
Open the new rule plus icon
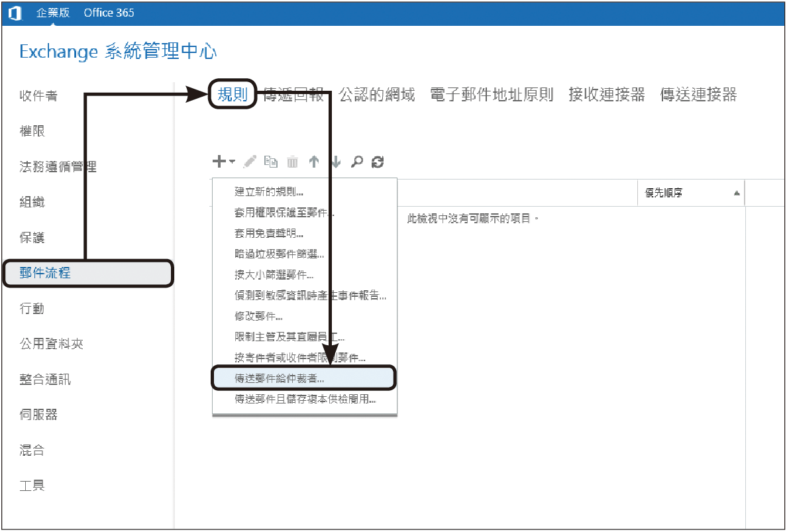[219, 161]
